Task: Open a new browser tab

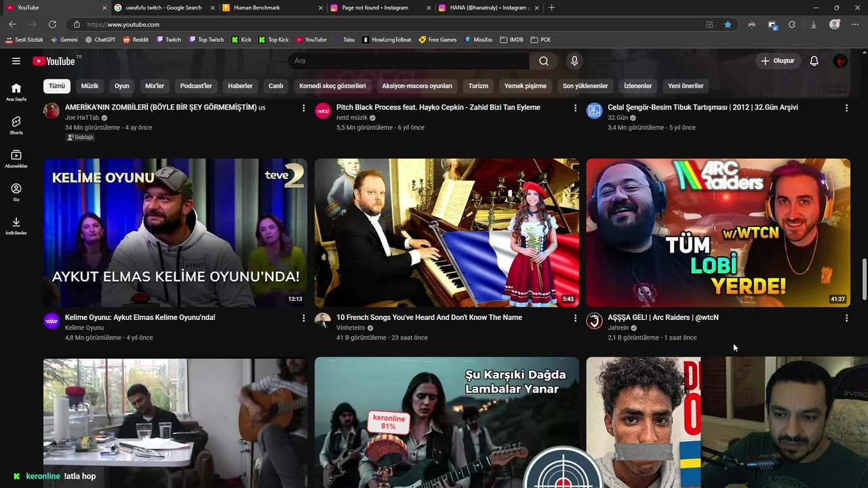Action: [x=551, y=7]
